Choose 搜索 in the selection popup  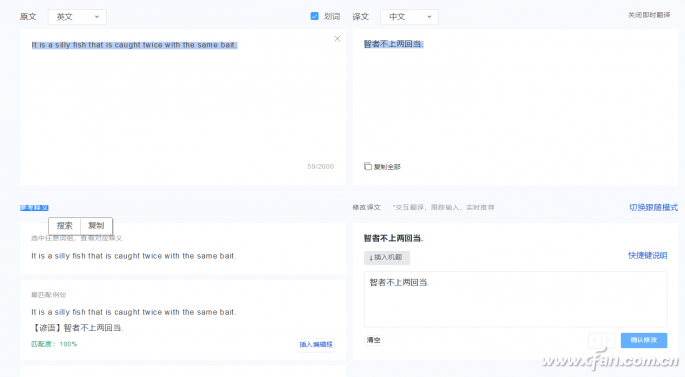tap(65, 226)
